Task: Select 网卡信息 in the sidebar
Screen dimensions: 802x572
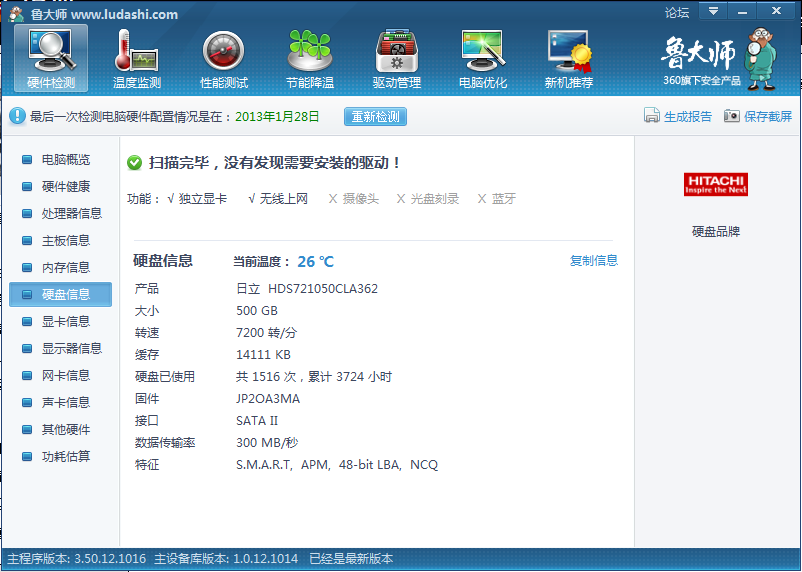Action: pyautogui.click(x=60, y=376)
